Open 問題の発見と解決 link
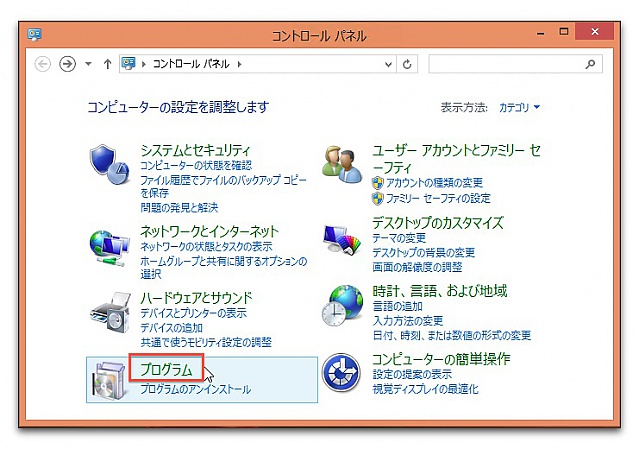 click(x=179, y=208)
